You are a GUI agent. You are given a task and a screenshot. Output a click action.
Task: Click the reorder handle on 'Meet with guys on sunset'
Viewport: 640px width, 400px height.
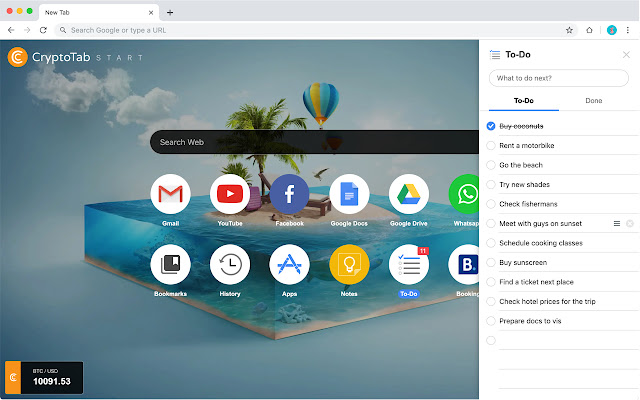click(617, 223)
